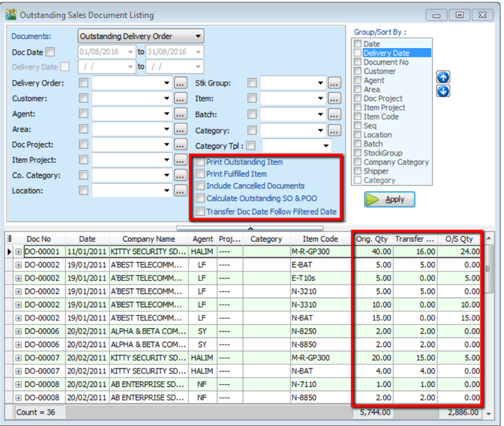Open Agent ellipsis lookup button
Screen dimensions: 504x426
click(180, 114)
